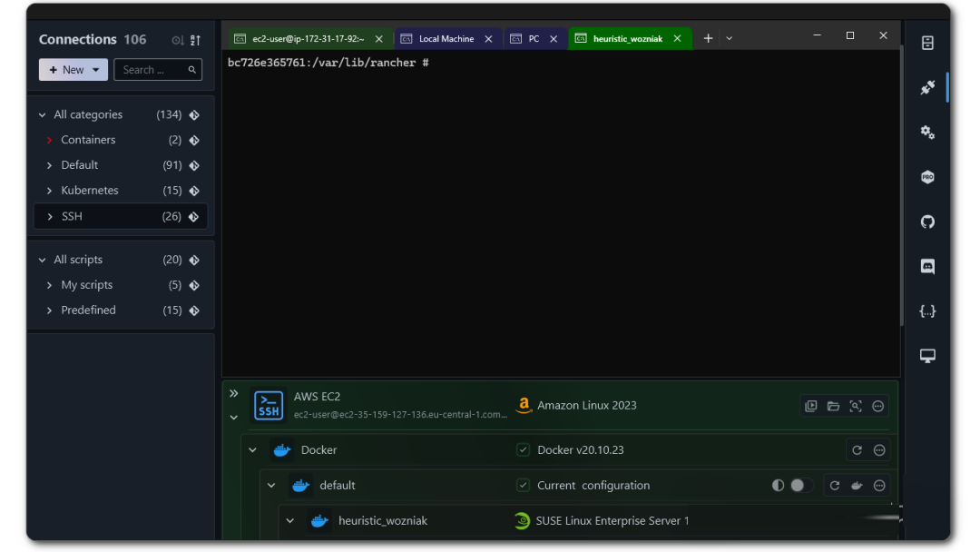Refresh the Docker v20.10.23 entry
The height and width of the screenshot is (552, 980).
click(x=857, y=450)
